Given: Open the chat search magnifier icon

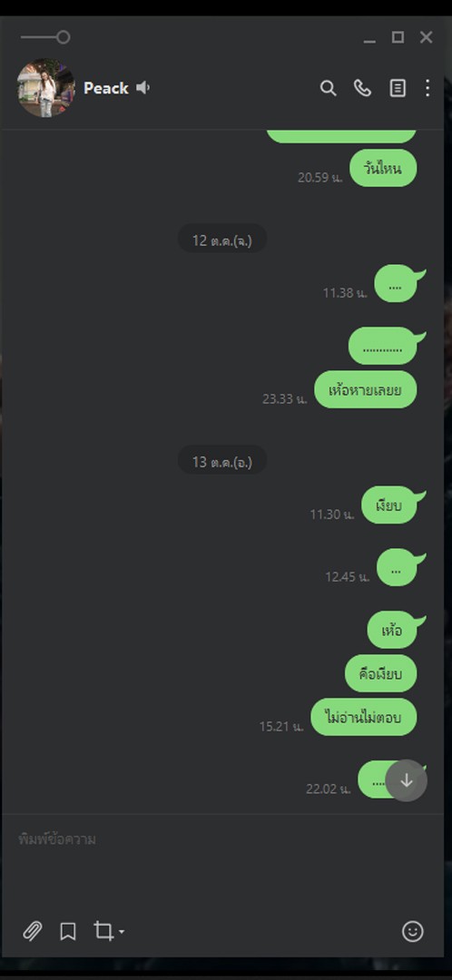Looking at the screenshot, I should pyautogui.click(x=329, y=88).
